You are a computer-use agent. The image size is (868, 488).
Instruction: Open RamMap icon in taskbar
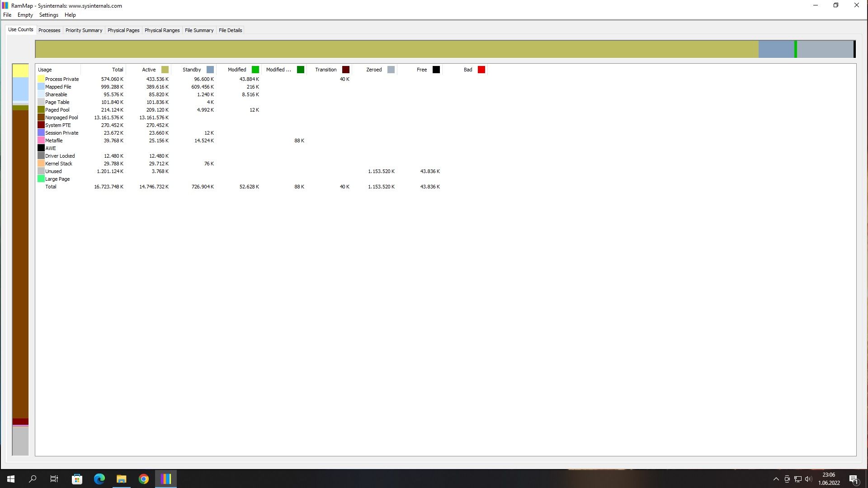point(166,479)
